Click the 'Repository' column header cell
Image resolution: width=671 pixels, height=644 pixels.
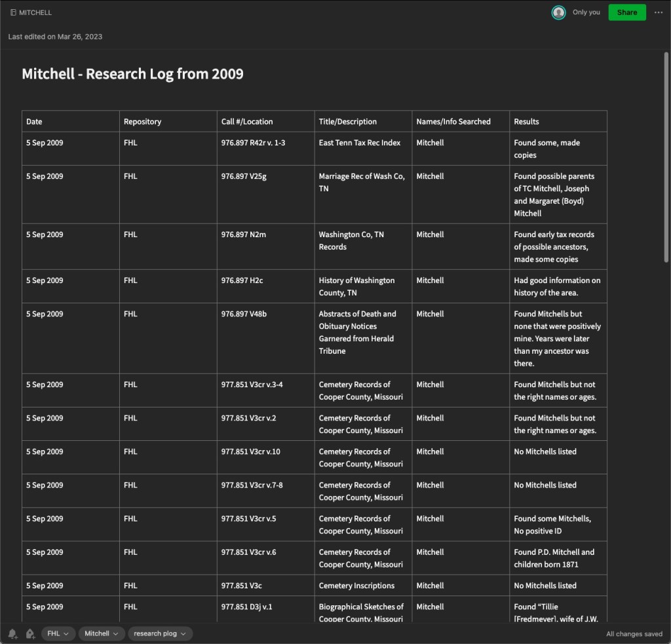tap(168, 121)
